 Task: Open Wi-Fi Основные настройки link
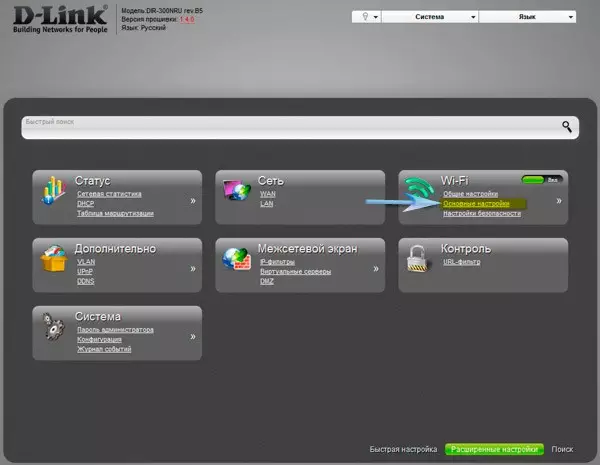(x=476, y=204)
